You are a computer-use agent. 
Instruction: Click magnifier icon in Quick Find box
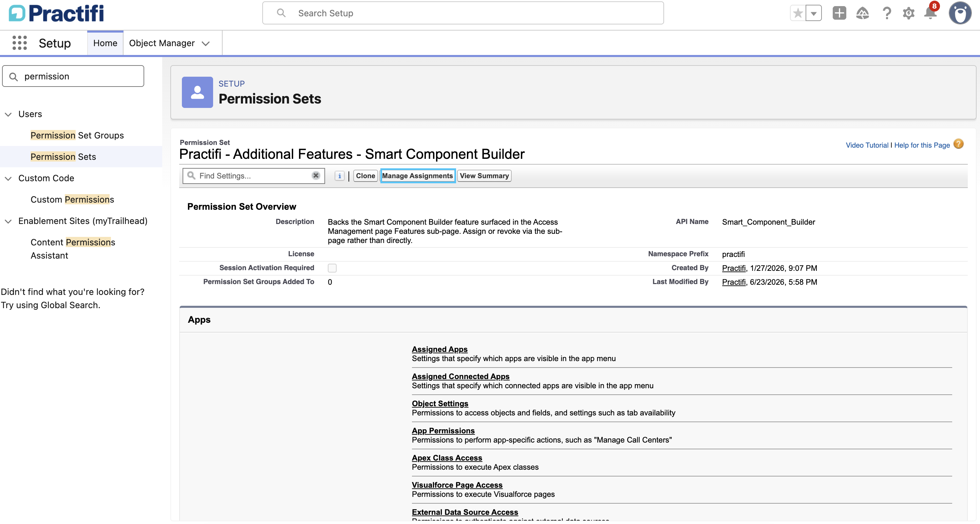pos(13,77)
